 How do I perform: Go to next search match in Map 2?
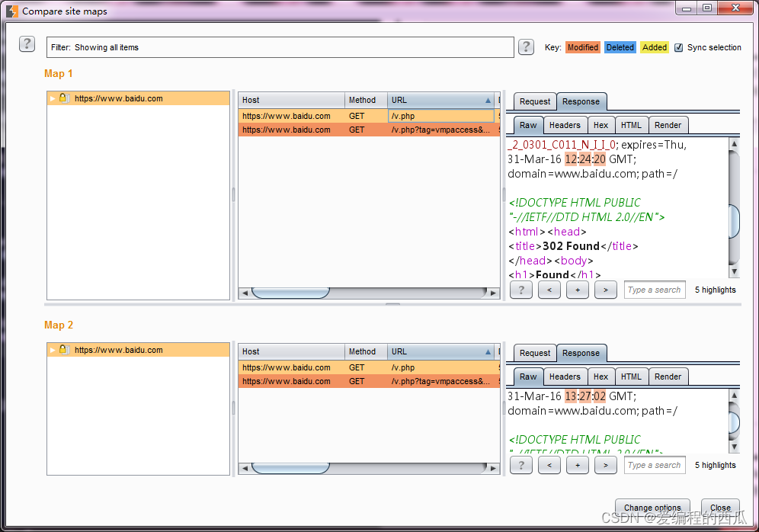click(606, 465)
